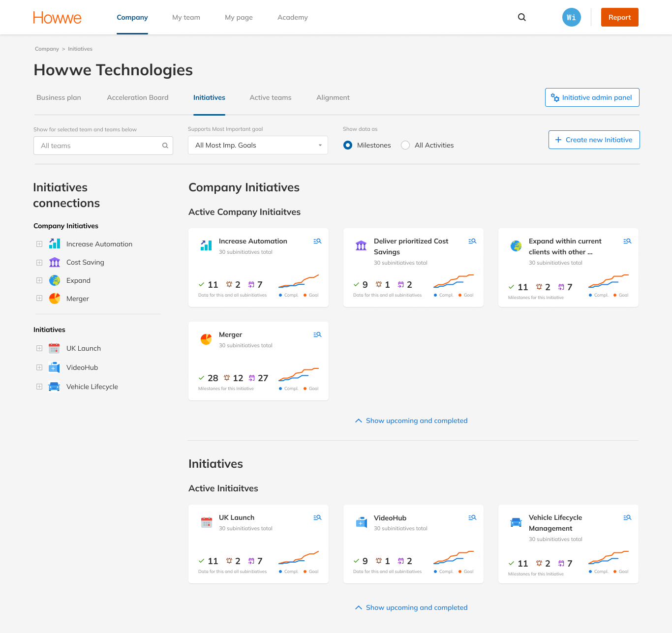Open details icon on UK Launch card
The height and width of the screenshot is (633, 672).
tap(317, 517)
